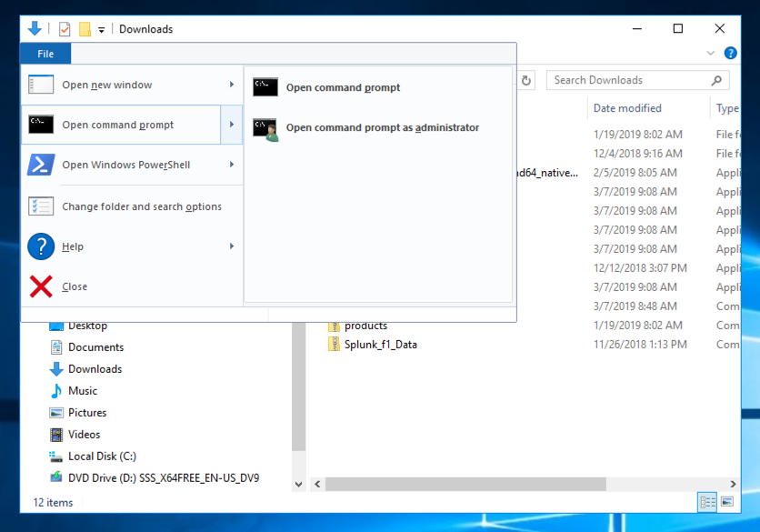Click the PowerShell icon
760x532 pixels.
[41, 165]
